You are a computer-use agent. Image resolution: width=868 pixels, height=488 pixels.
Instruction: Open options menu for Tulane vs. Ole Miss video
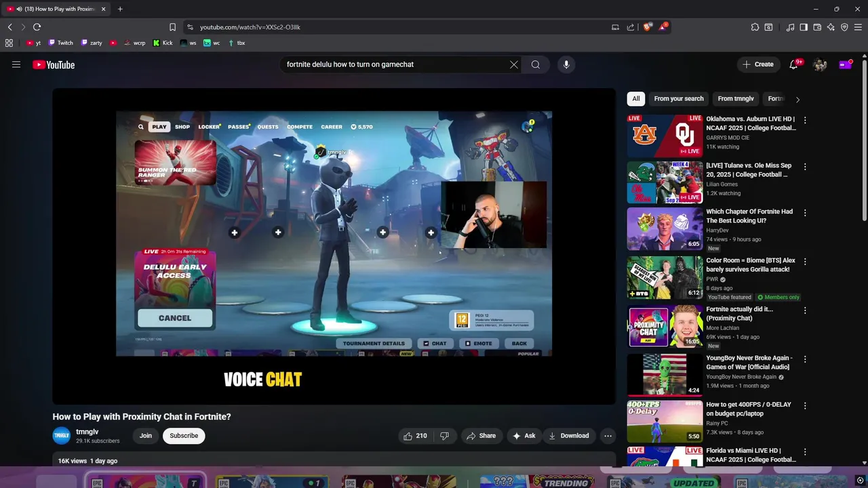pyautogui.click(x=805, y=167)
